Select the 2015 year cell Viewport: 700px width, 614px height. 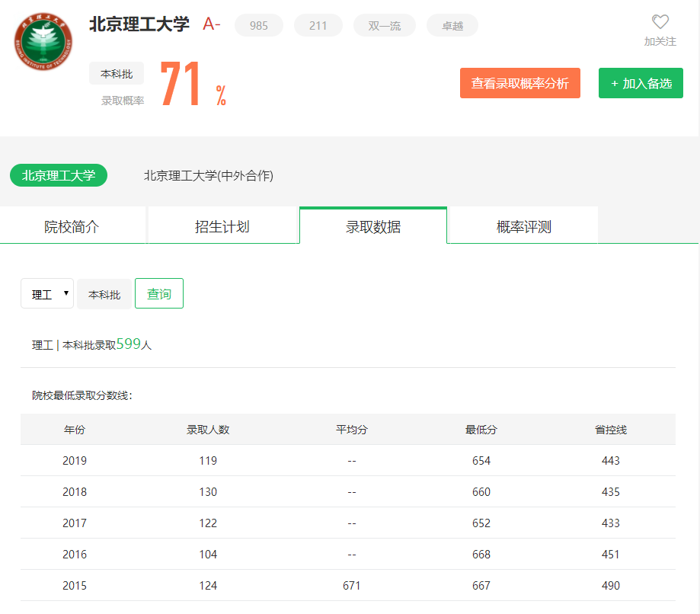[75, 585]
